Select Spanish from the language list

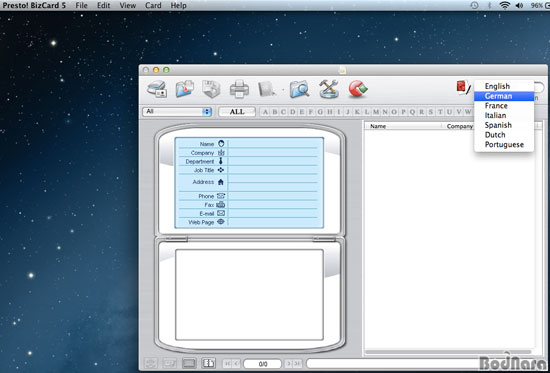click(x=504, y=125)
